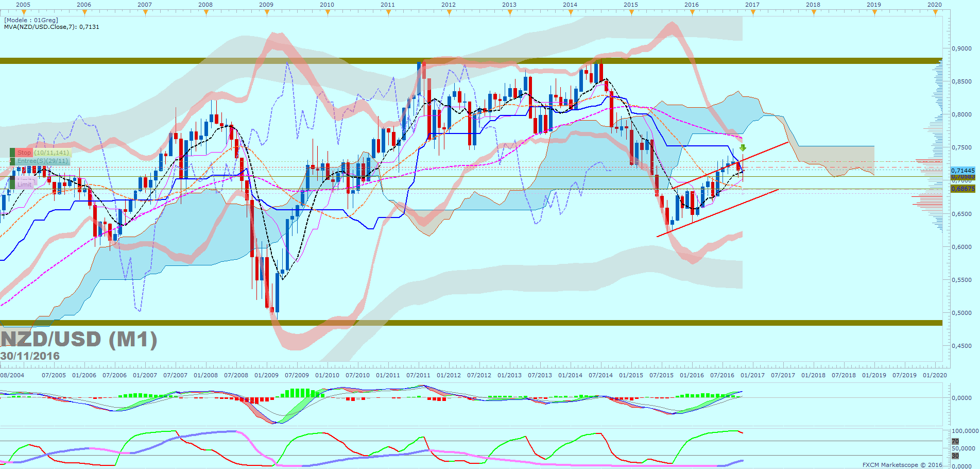The width and height of the screenshot is (980, 469).
Task: Click the 07/2016 date axis label
Action: pyautogui.click(x=722, y=375)
